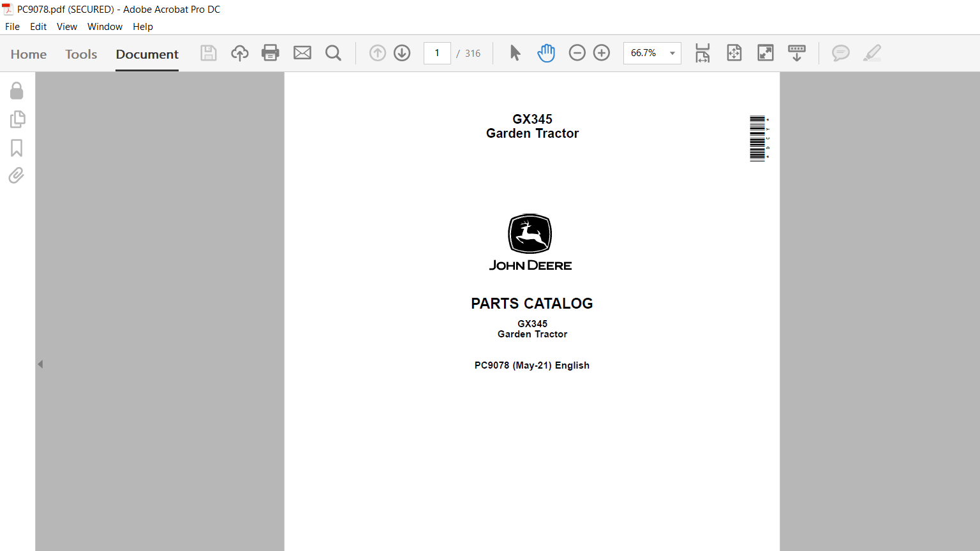This screenshot has width=980, height=551.
Task: Switch to full screen view icon
Action: (766, 53)
